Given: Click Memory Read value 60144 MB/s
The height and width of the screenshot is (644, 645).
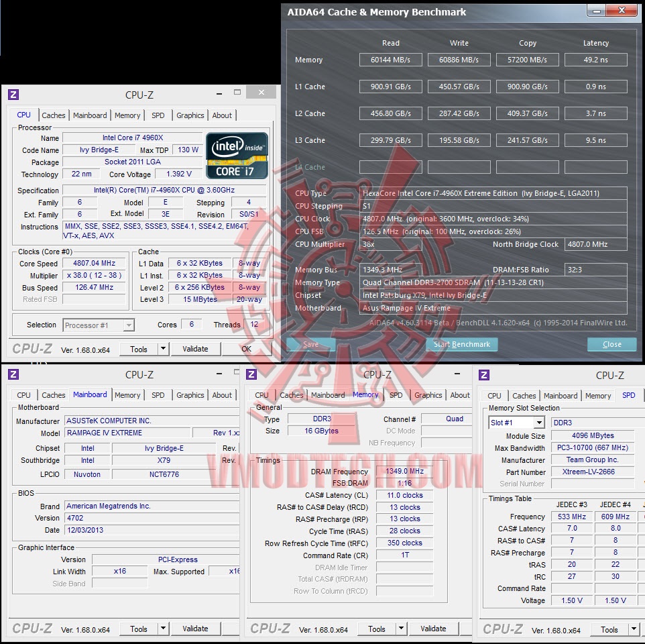Looking at the screenshot, I should point(390,60).
